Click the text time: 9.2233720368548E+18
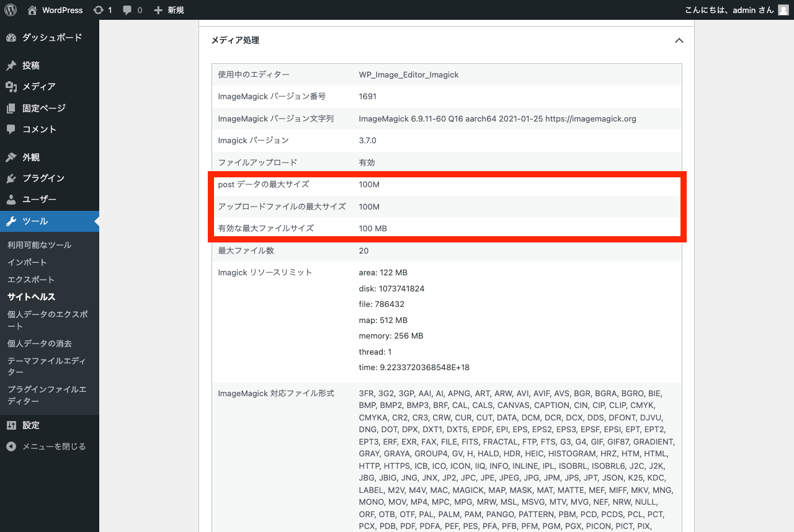This screenshot has height=532, width=794. tap(414, 368)
